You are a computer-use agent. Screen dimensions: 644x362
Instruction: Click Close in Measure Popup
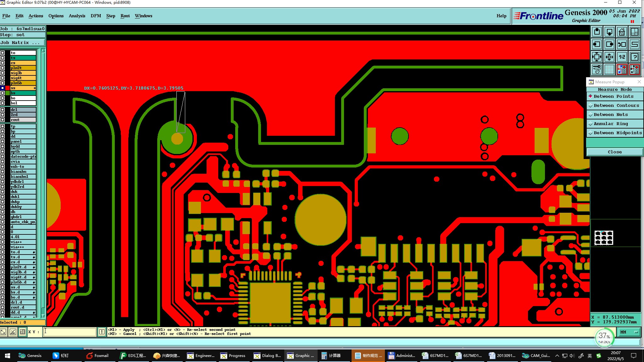(x=614, y=152)
